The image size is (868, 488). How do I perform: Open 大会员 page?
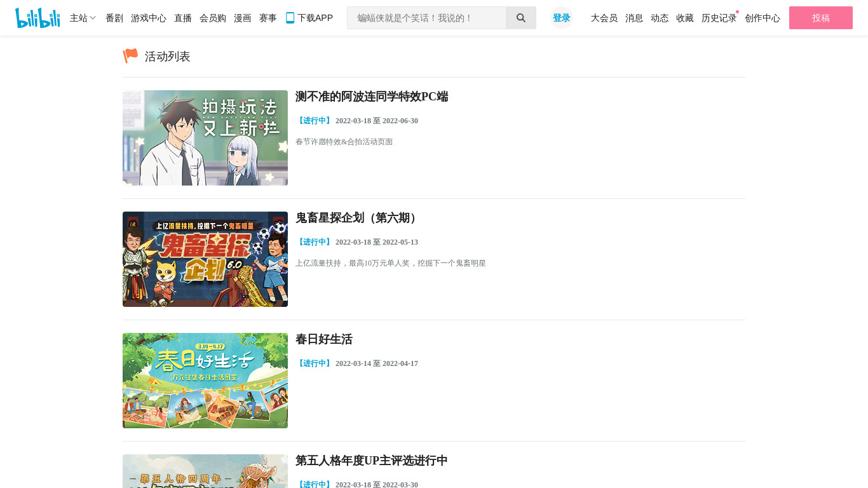(x=604, y=18)
